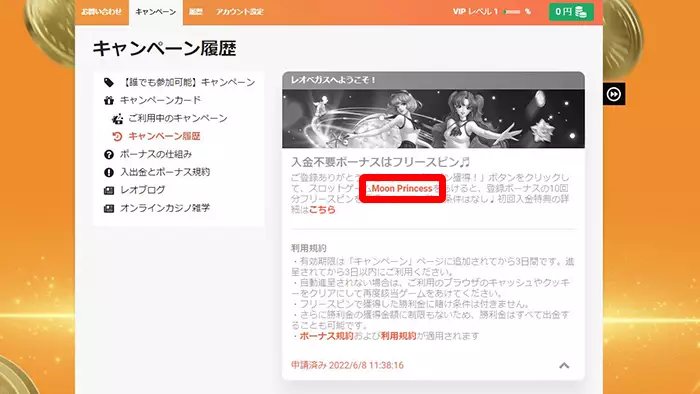700x394 pixels.
Task: Open the 利用規約 link in terms list
Action: [x=398, y=336]
